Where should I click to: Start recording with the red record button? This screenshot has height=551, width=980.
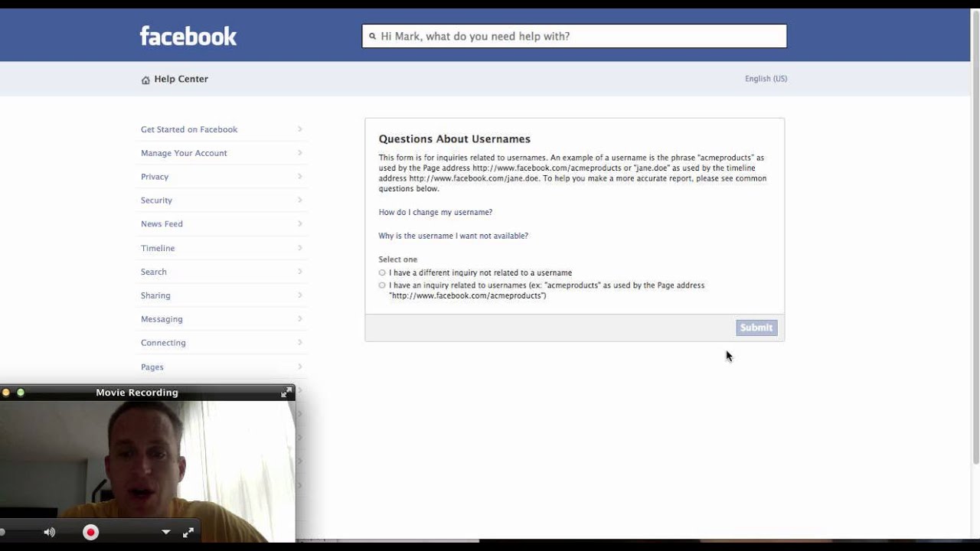(90, 532)
